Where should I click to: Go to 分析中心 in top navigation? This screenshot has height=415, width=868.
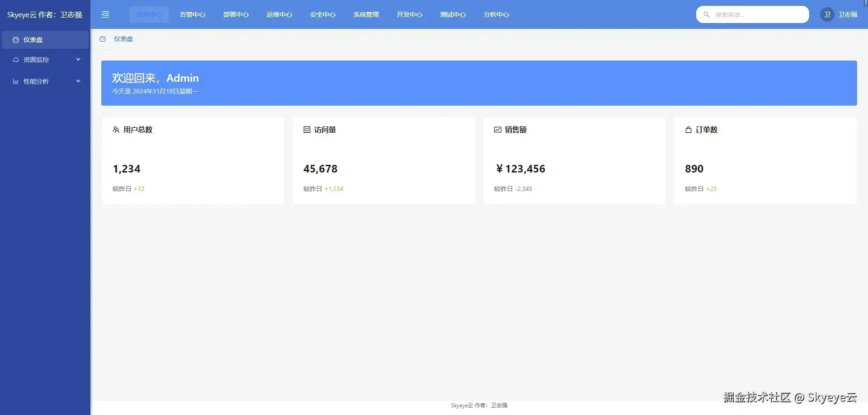[496, 14]
